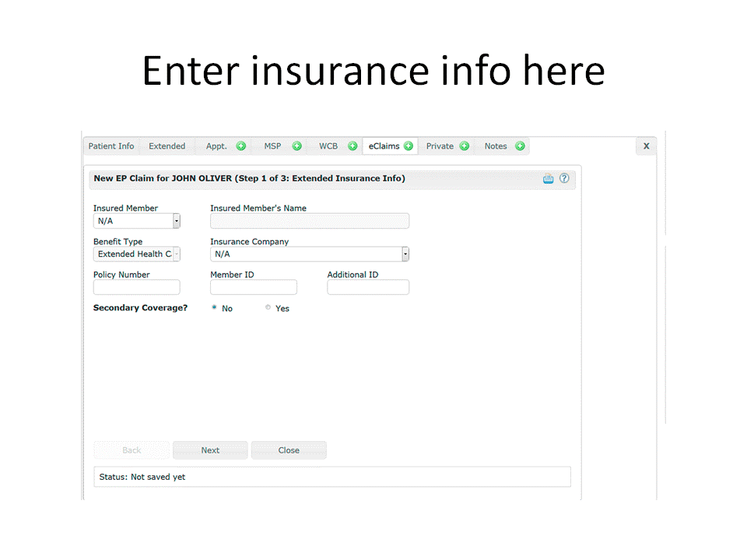Click the printer icon in claim header
The width and height of the screenshot is (747, 560).
coord(548,178)
